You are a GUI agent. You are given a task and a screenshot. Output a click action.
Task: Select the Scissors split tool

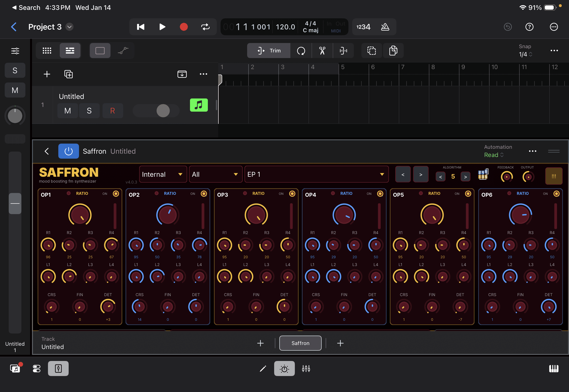pyautogui.click(x=322, y=51)
